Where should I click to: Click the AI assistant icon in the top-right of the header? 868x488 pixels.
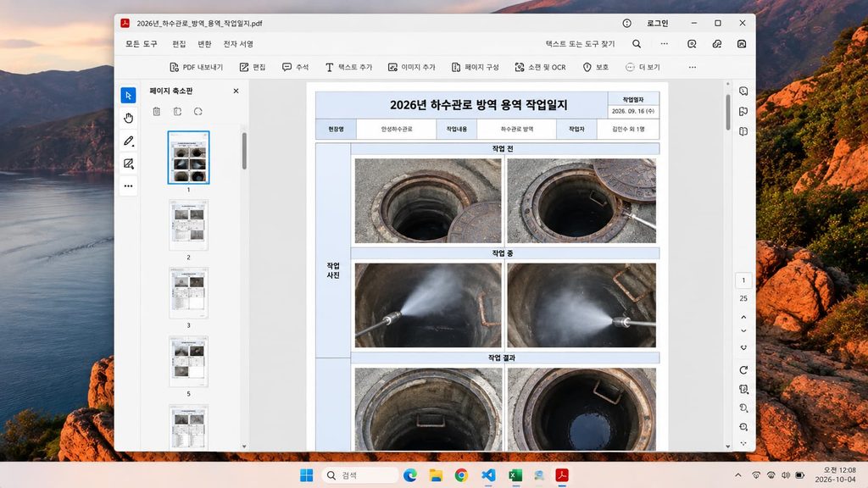pos(692,44)
